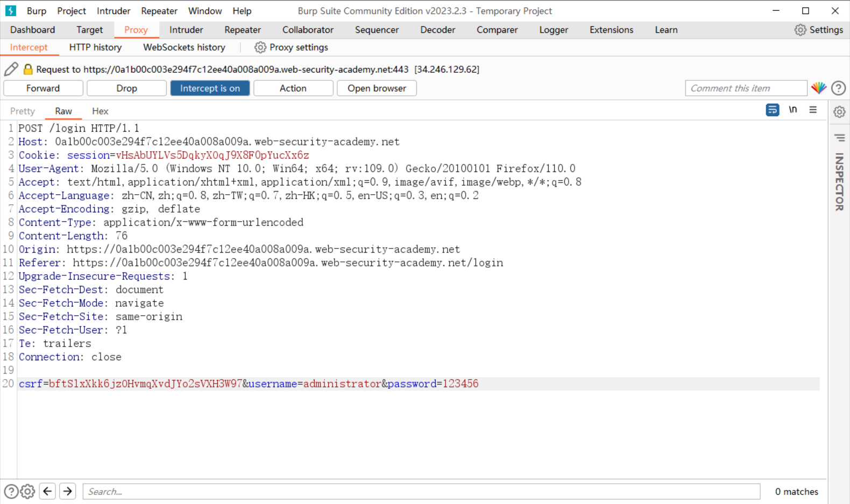The width and height of the screenshot is (850, 504).
Task: Turn off the Intercept is on button
Action: pos(210,88)
